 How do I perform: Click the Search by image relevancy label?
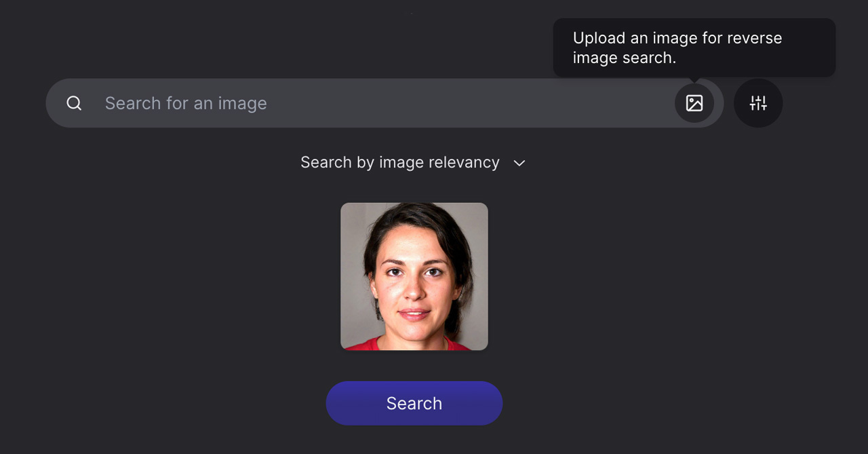click(400, 162)
